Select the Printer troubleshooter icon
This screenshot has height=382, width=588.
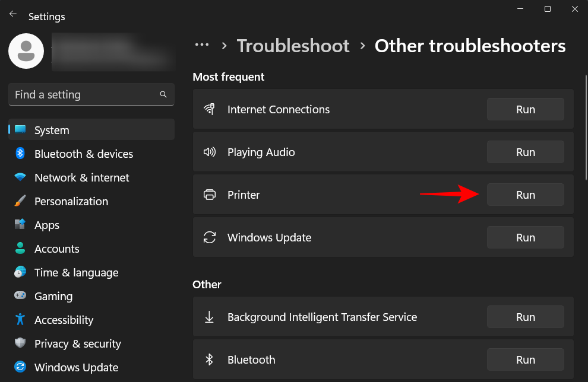[210, 195]
